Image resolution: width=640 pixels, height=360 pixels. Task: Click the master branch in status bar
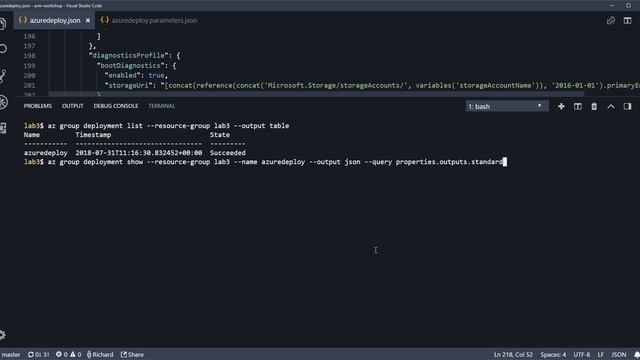click(x=10, y=355)
